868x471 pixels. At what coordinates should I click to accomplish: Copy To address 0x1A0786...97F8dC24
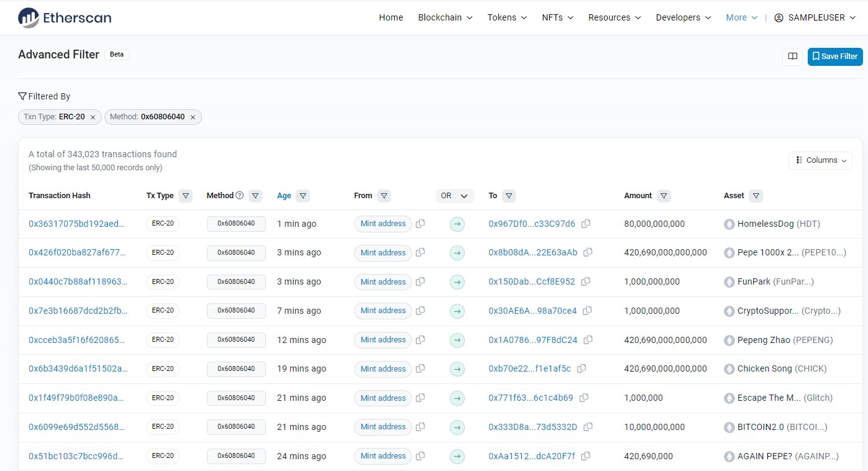pyautogui.click(x=588, y=340)
